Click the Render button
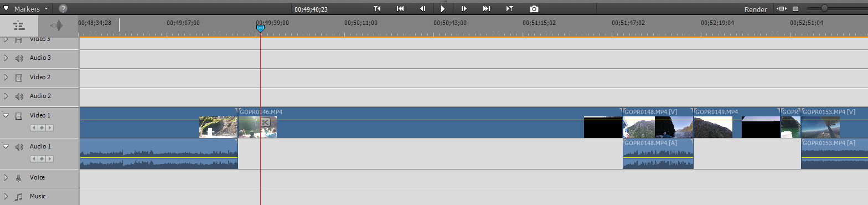The height and width of the screenshot is (205, 868). (x=756, y=9)
